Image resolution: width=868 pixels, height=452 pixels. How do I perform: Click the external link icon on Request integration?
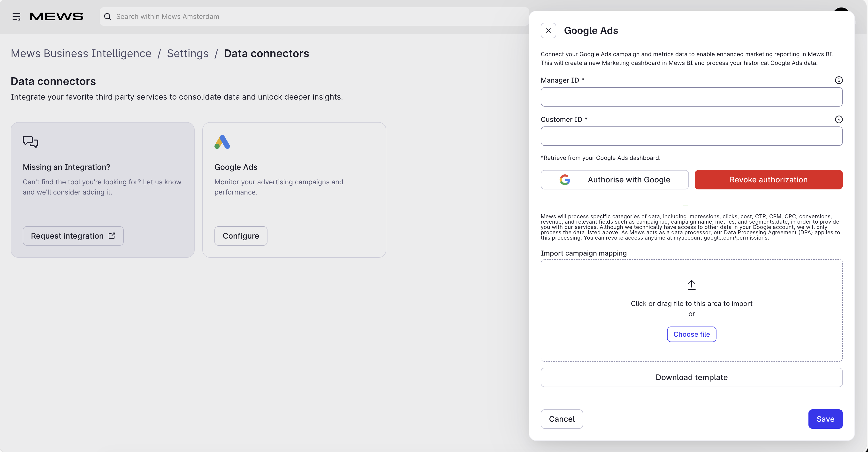(112, 236)
